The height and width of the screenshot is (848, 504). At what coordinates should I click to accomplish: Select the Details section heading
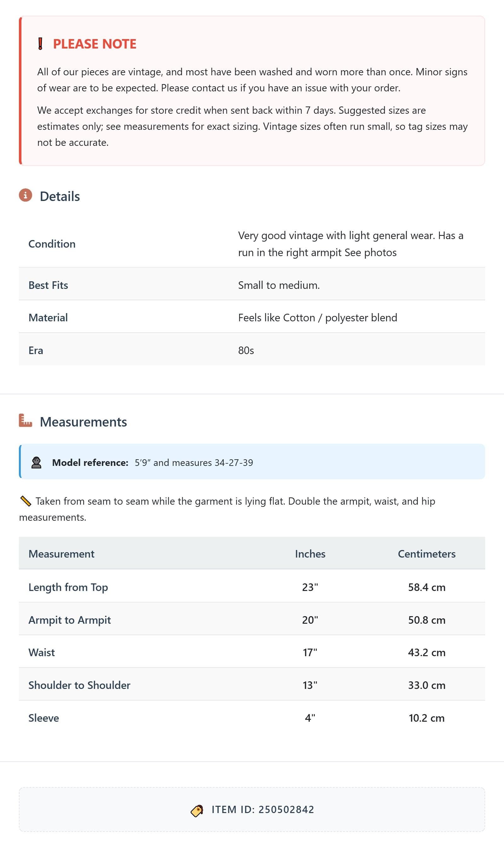(x=60, y=196)
